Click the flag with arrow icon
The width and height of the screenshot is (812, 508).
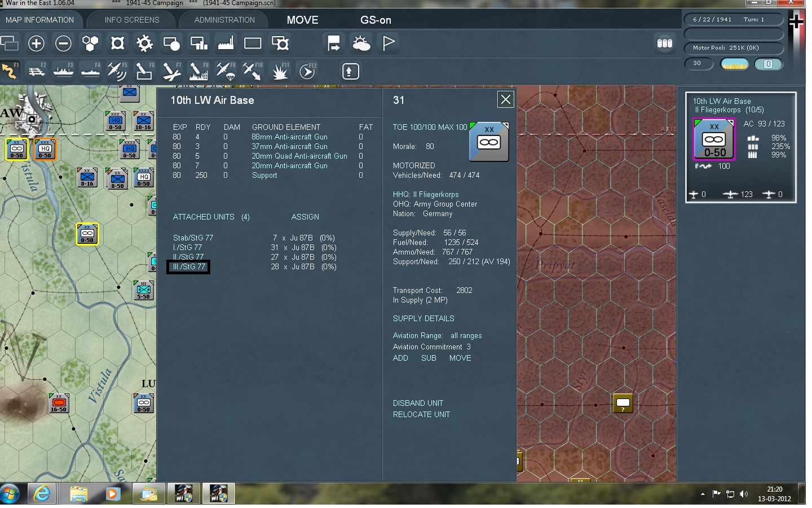[x=334, y=43]
